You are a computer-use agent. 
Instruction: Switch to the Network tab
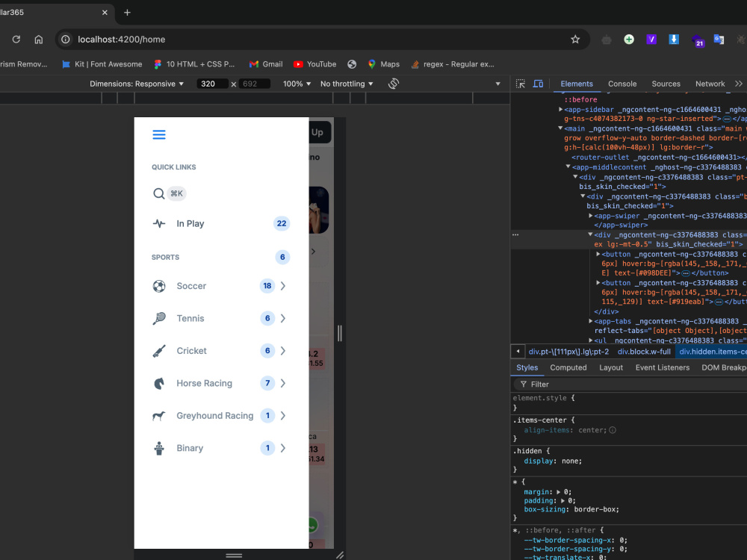[710, 84]
